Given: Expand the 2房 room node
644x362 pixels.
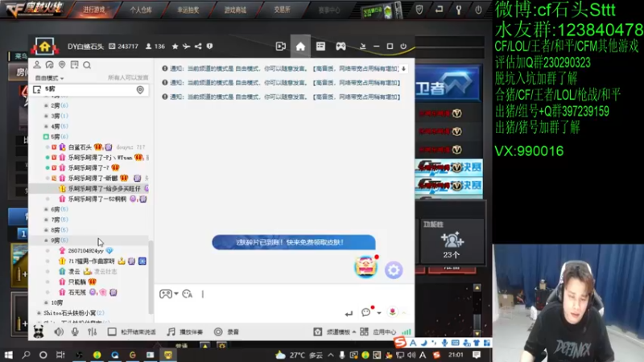Looking at the screenshot, I should [47, 105].
